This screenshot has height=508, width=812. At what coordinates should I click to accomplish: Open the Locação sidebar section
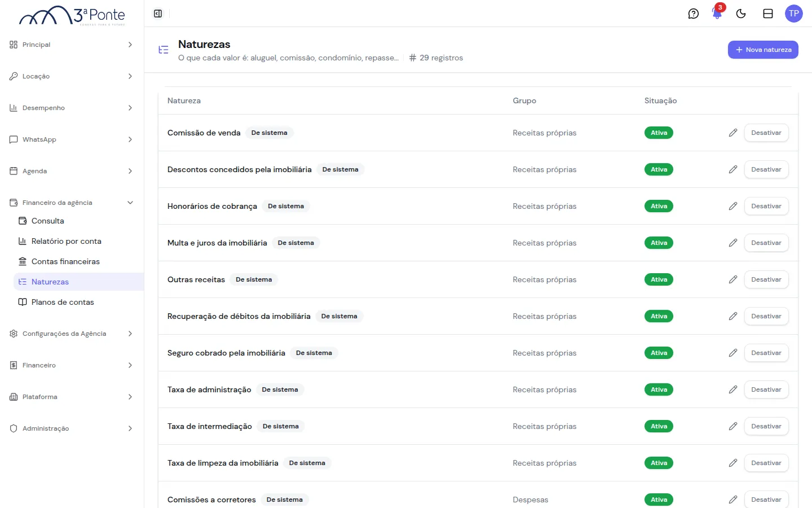[x=72, y=76]
